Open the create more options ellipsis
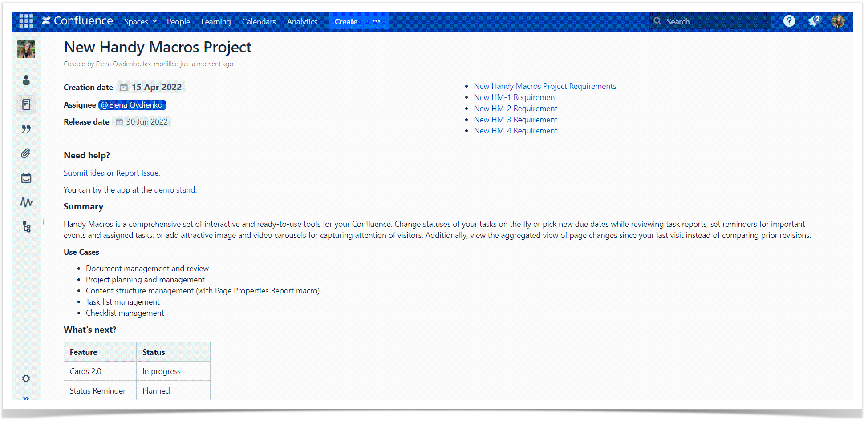 click(x=377, y=21)
